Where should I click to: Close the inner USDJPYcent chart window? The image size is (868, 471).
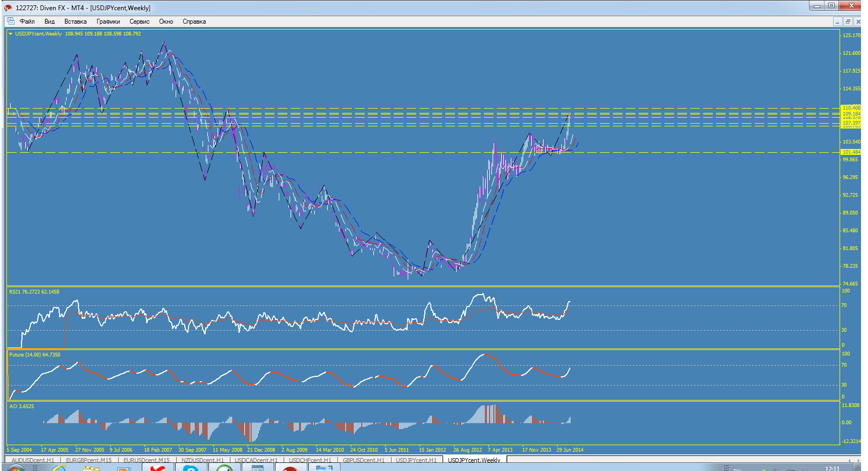(857, 22)
